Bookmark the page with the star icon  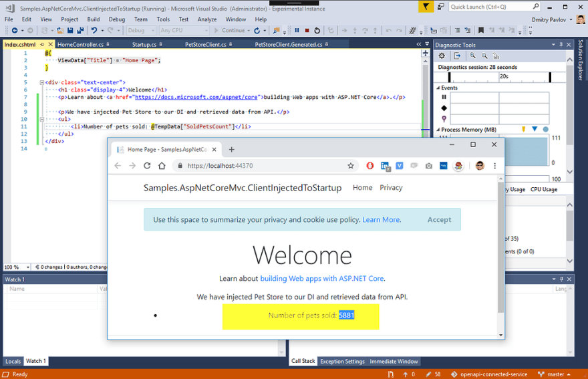click(351, 166)
